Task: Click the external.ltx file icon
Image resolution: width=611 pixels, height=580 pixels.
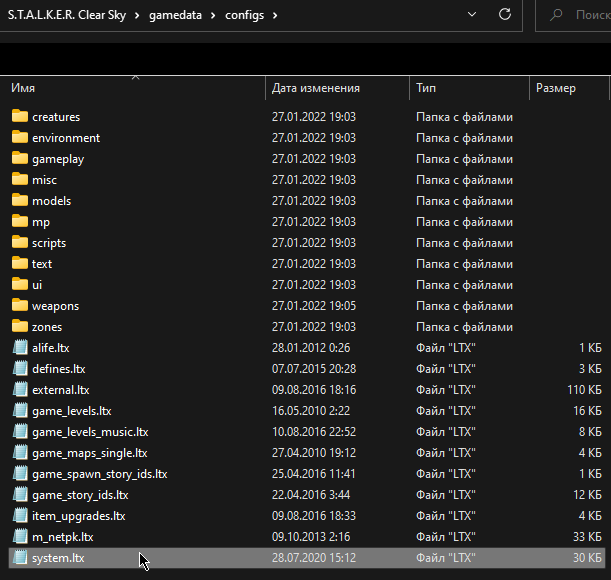Action: (x=20, y=390)
